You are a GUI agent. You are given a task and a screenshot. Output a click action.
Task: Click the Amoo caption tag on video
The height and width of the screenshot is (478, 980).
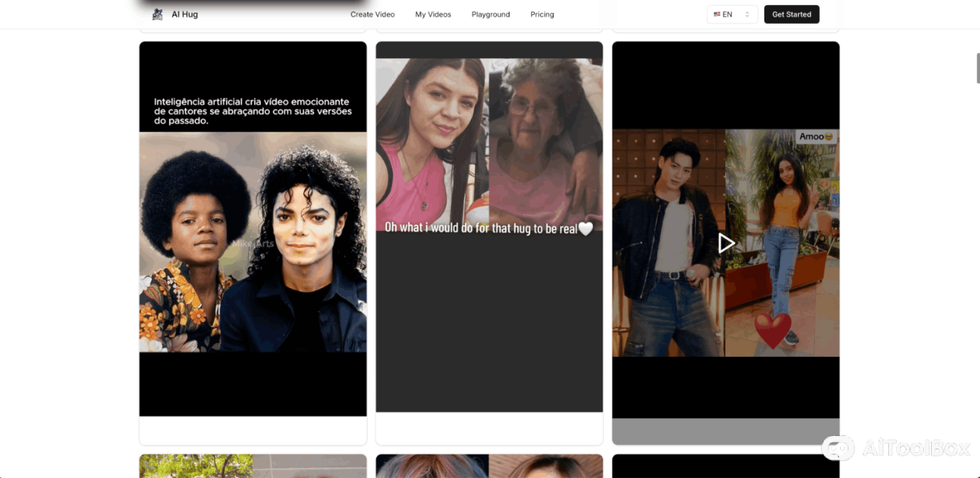(x=815, y=136)
